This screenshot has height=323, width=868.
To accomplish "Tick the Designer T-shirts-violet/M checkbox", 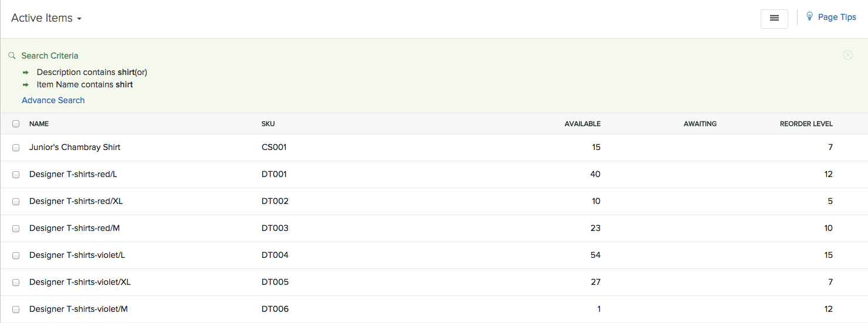I will point(16,310).
